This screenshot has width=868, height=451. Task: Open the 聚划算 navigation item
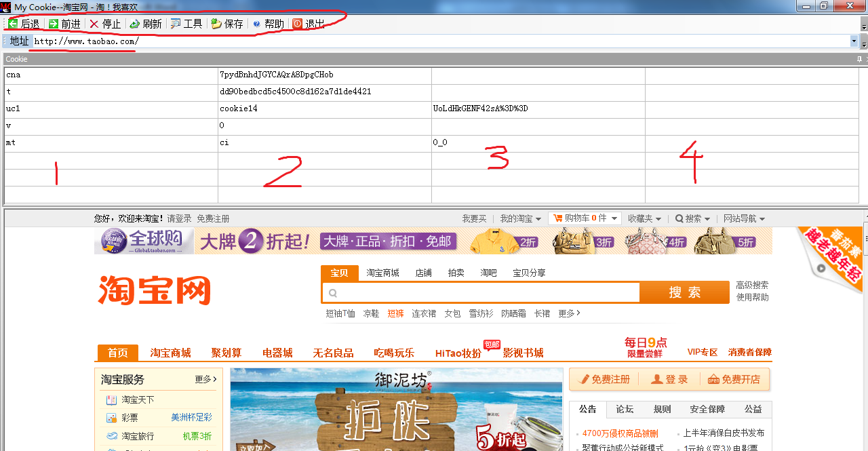pyautogui.click(x=226, y=353)
